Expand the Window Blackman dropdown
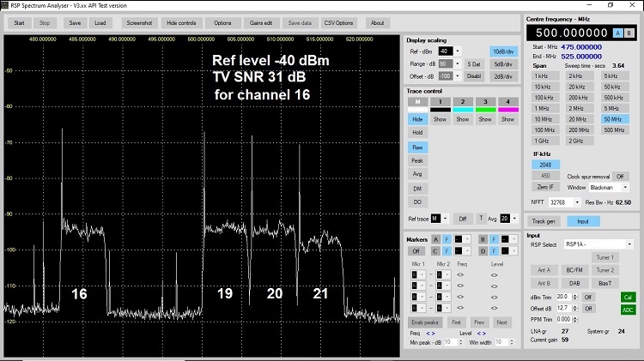644x361 pixels. pyautogui.click(x=626, y=187)
